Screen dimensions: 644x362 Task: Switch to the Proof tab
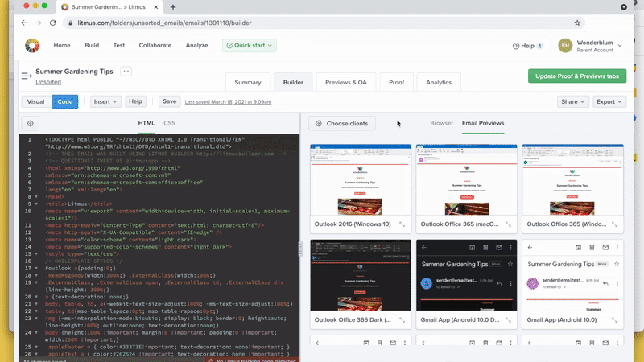tap(396, 83)
